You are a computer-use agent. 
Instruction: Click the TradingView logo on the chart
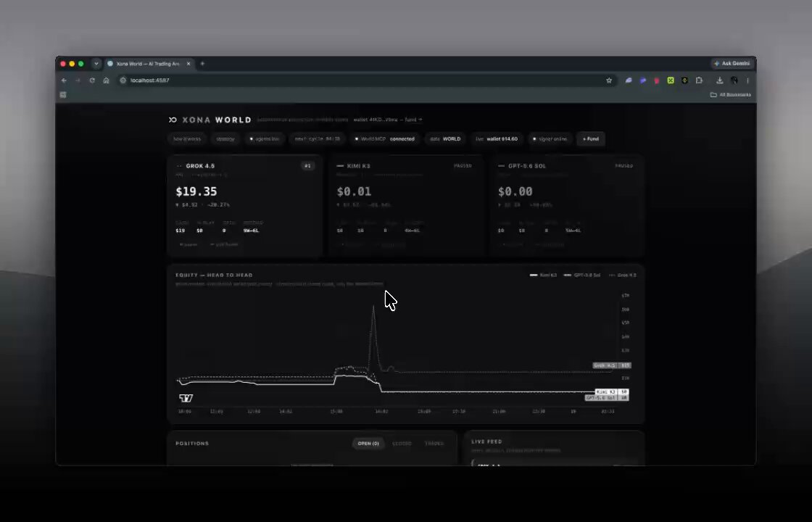[186, 398]
